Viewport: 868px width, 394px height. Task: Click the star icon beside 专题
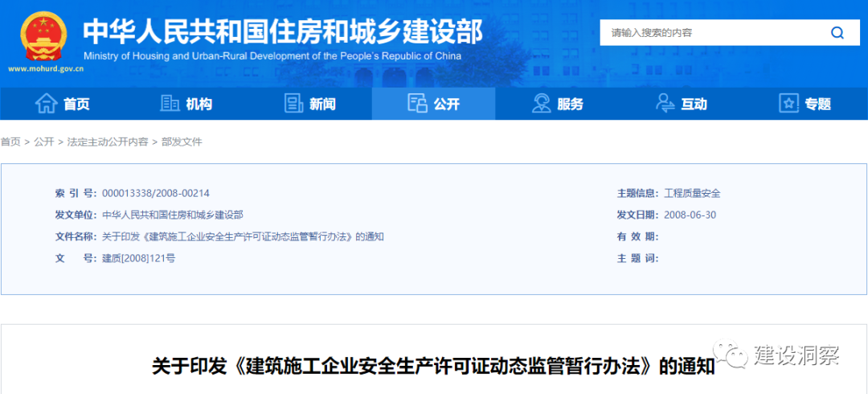(788, 103)
